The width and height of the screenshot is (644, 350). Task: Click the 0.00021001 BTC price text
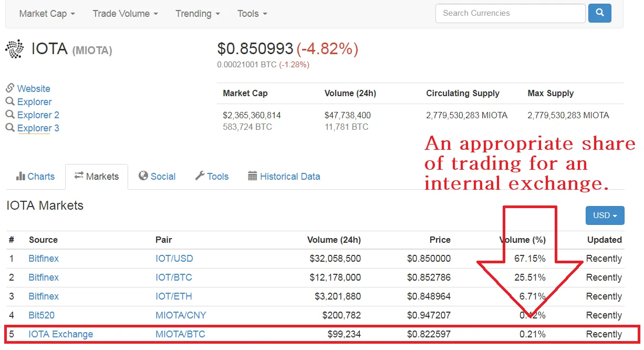point(247,65)
